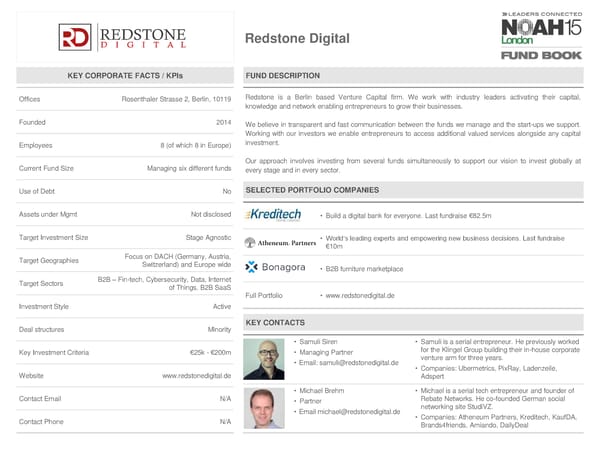Click the Key Contacts section header
This screenshot has width=600, height=450.
click(274, 322)
